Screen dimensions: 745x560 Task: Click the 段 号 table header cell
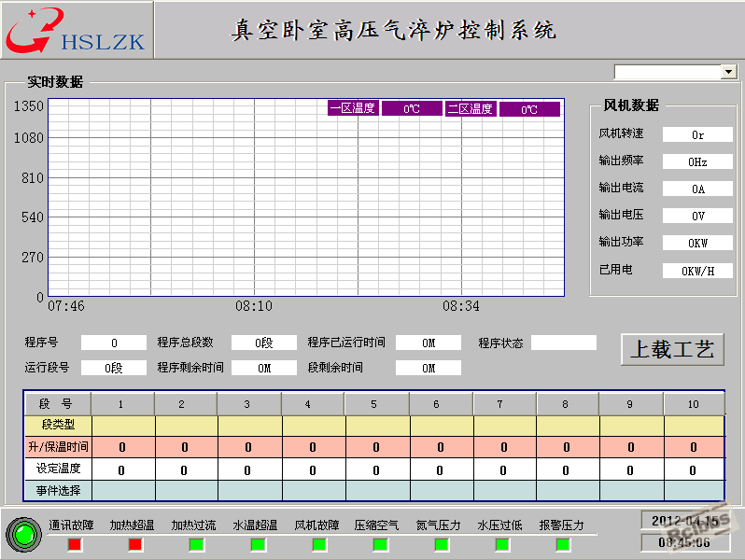[x=57, y=404]
